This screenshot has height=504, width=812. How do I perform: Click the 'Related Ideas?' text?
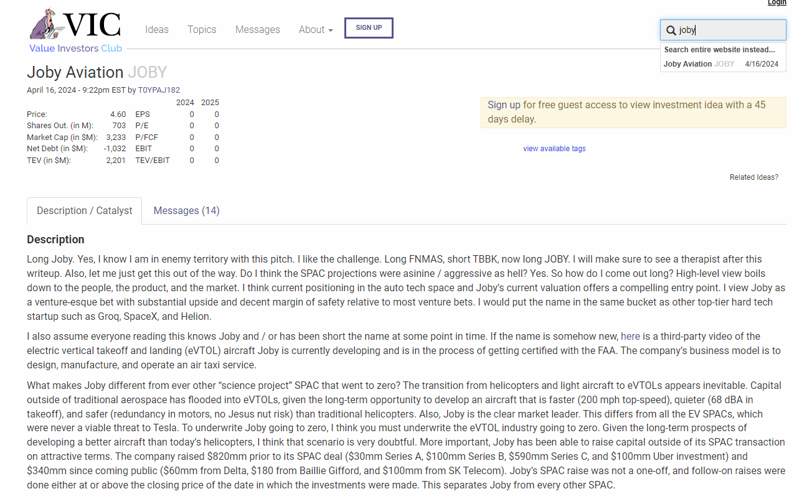(754, 177)
